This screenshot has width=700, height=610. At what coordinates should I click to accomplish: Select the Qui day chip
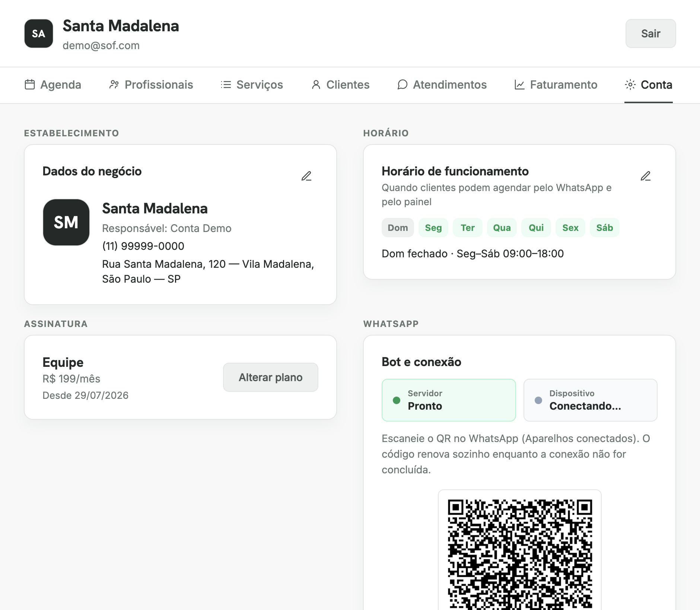[x=536, y=228]
